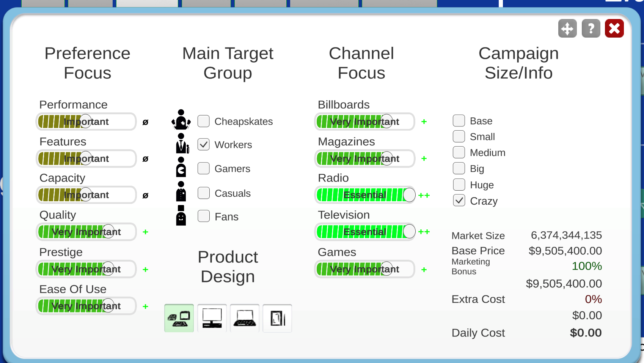Image resolution: width=644 pixels, height=363 pixels.
Task: Click the Extra Cost 0% value
Action: [593, 299]
